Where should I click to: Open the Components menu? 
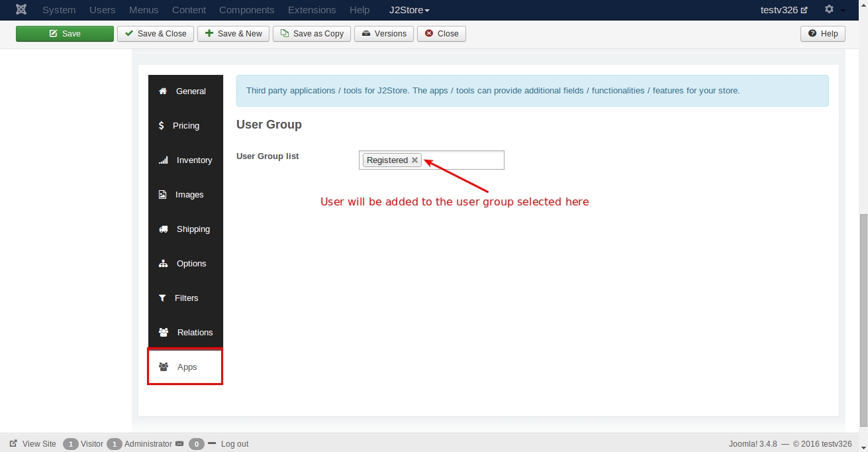point(246,10)
